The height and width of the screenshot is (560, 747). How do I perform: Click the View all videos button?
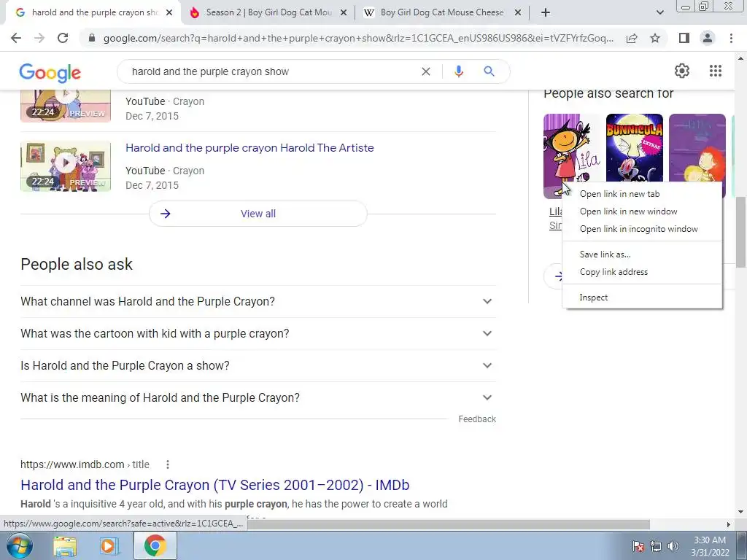pos(258,214)
